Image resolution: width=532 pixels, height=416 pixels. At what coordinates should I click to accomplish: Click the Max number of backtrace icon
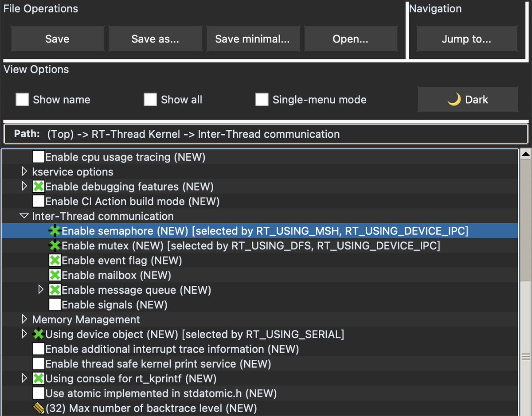(39, 408)
